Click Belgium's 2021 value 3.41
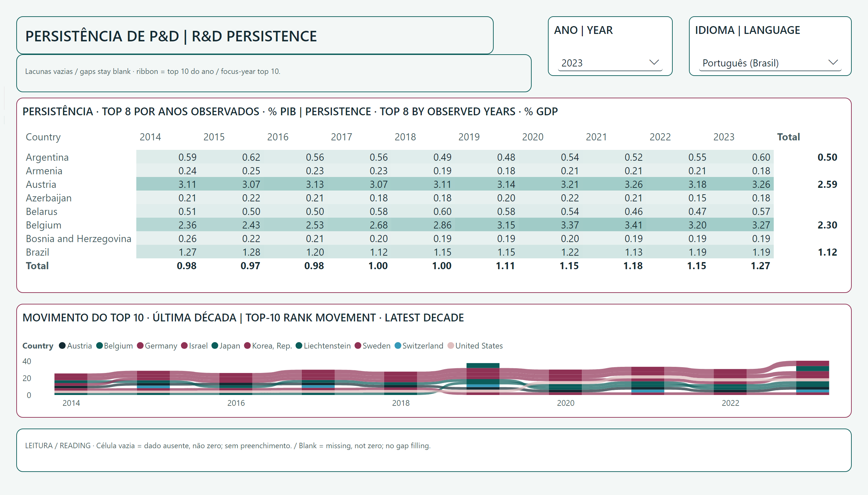Viewport: 868px width, 495px height. [633, 225]
